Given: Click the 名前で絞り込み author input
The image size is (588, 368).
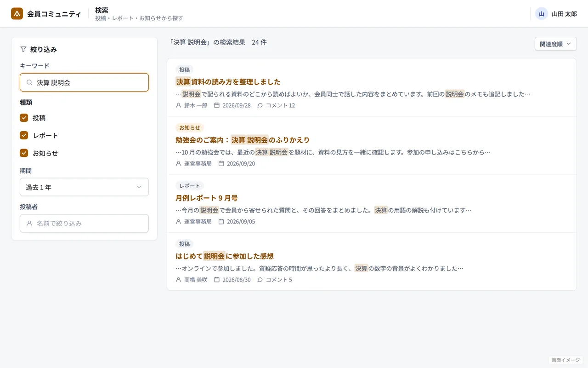Looking at the screenshot, I should [84, 224].
